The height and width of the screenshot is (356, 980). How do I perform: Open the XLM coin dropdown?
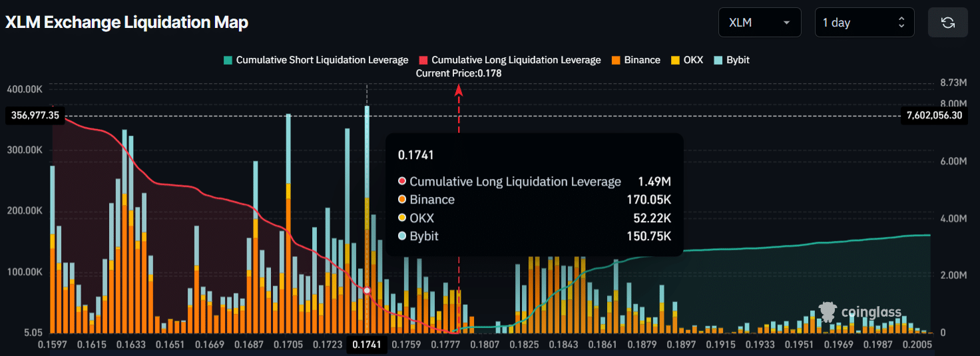[760, 23]
